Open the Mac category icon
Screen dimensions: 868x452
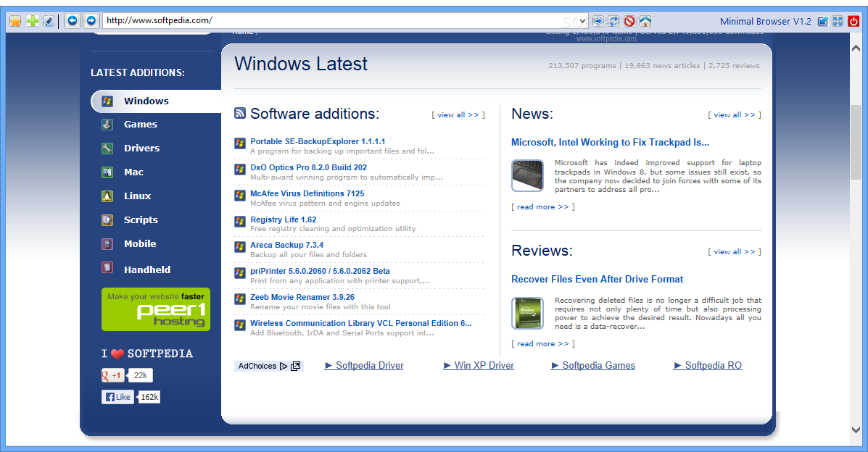pos(107,172)
